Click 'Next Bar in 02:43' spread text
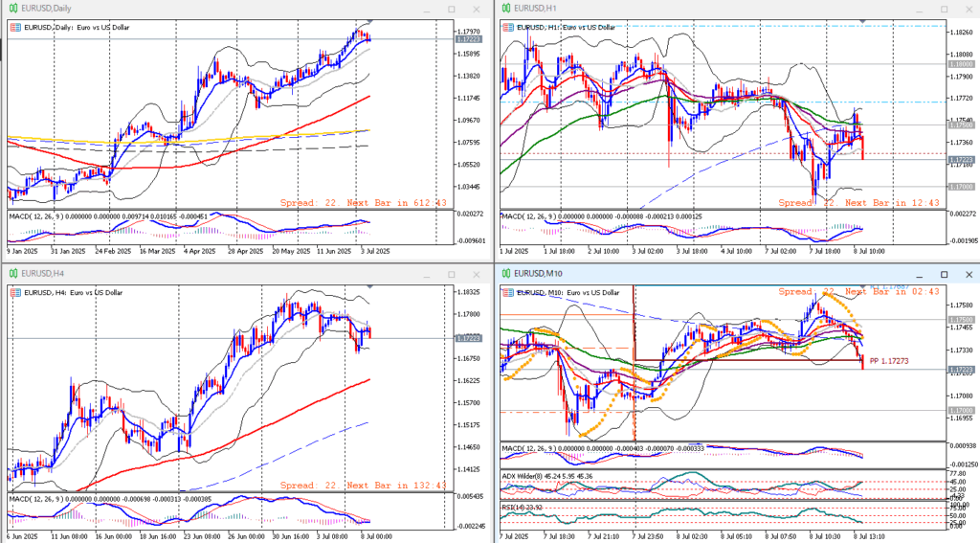 pos(892,291)
